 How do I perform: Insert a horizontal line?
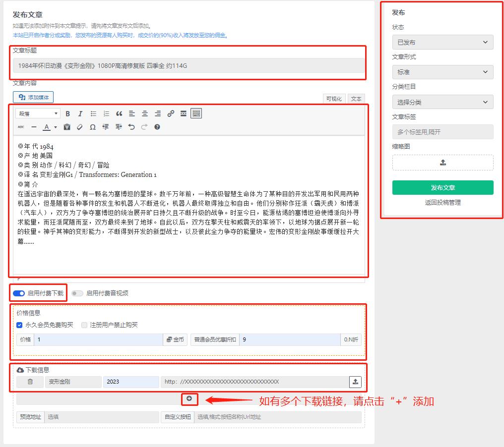point(34,127)
